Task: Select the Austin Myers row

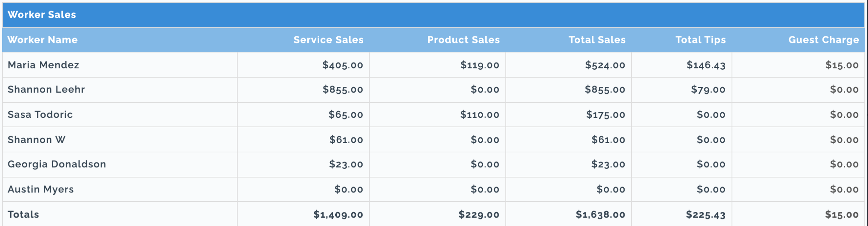Action: 434,190
